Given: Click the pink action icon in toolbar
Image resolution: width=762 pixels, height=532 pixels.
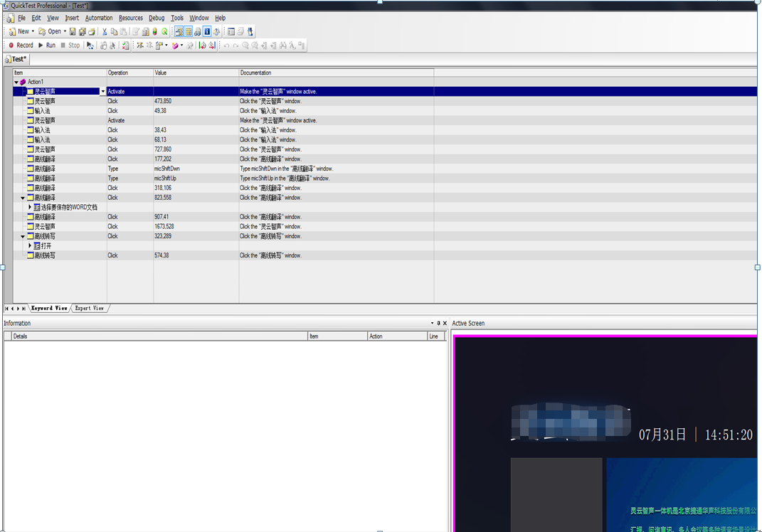Looking at the screenshot, I should click(x=175, y=46).
